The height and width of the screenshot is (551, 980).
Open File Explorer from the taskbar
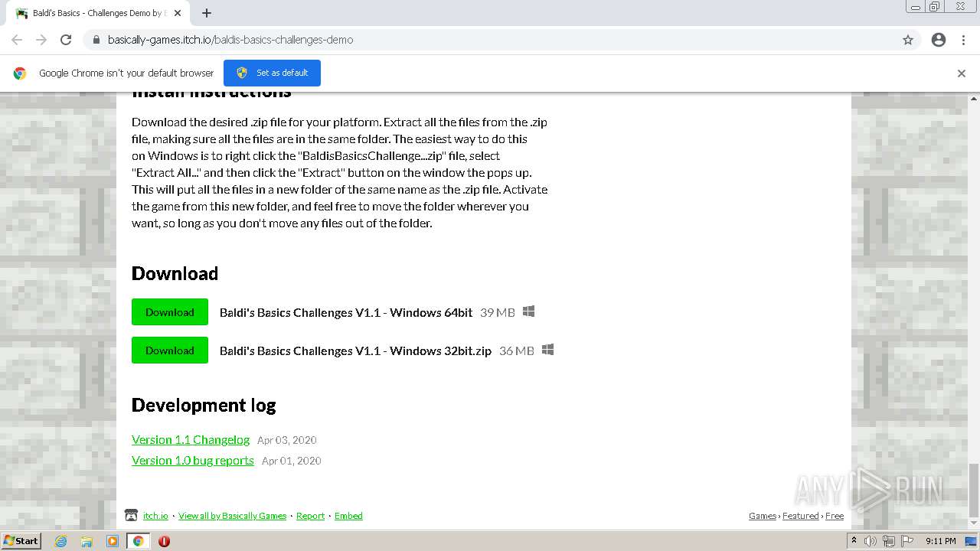coord(87,541)
